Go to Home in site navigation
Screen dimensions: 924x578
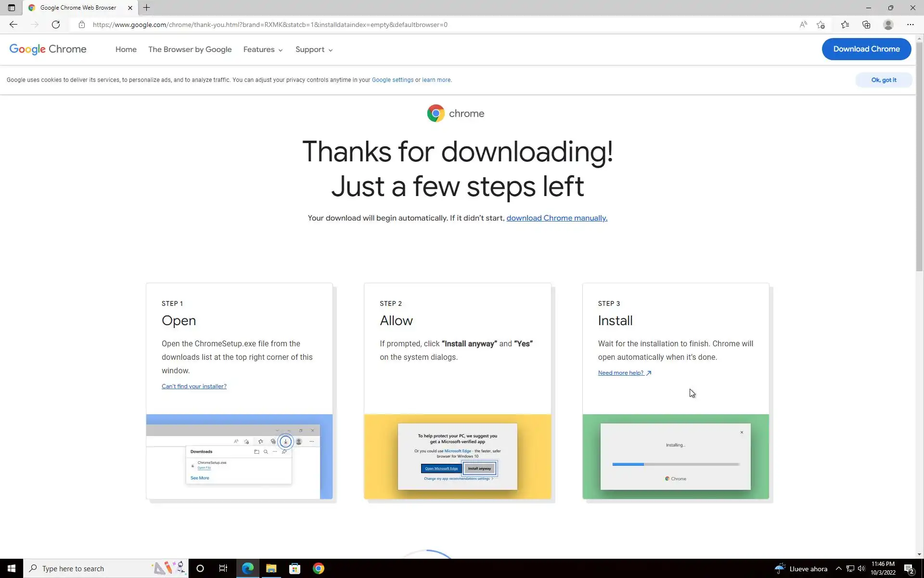pos(126,50)
